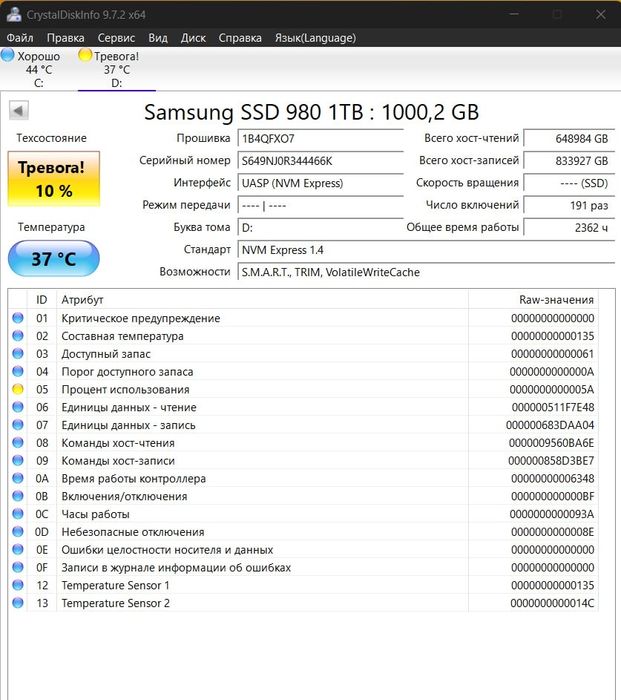Click the Атрибут column header
Image resolution: width=621 pixels, height=700 pixels.
[263, 300]
